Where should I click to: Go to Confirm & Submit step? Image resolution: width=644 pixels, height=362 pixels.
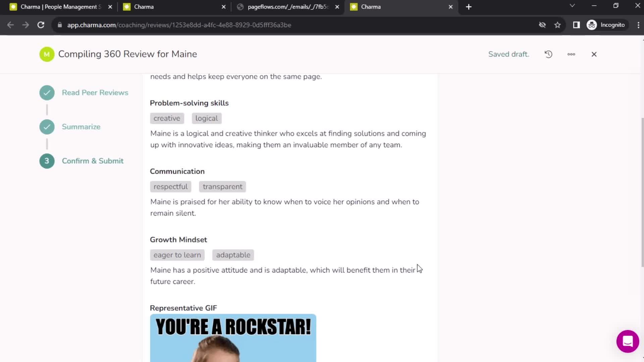tap(93, 161)
